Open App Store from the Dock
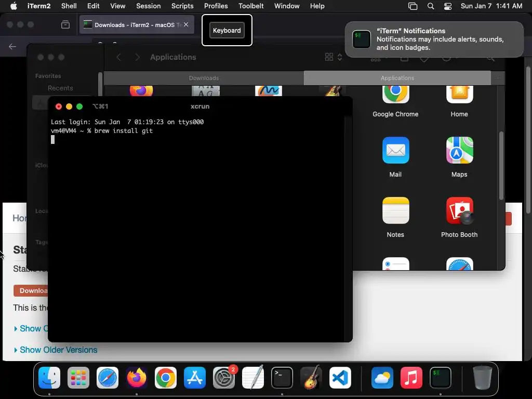The height and width of the screenshot is (399, 532). tap(195, 378)
